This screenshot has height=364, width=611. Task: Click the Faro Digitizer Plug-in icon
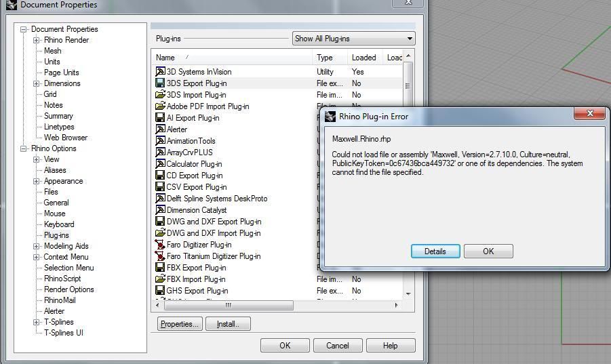click(160, 245)
